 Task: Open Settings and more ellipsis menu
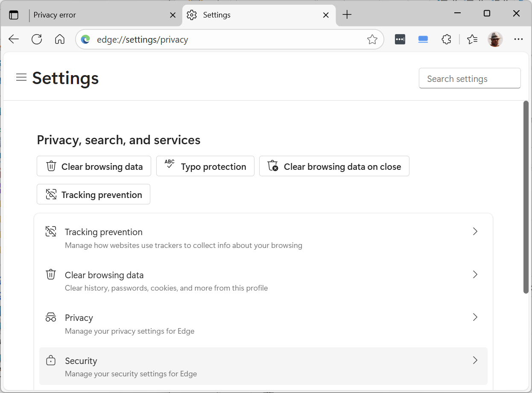[x=518, y=40]
